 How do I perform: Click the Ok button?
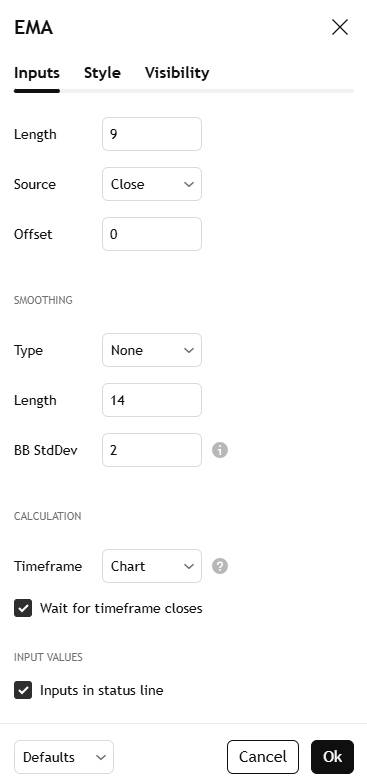tap(332, 757)
